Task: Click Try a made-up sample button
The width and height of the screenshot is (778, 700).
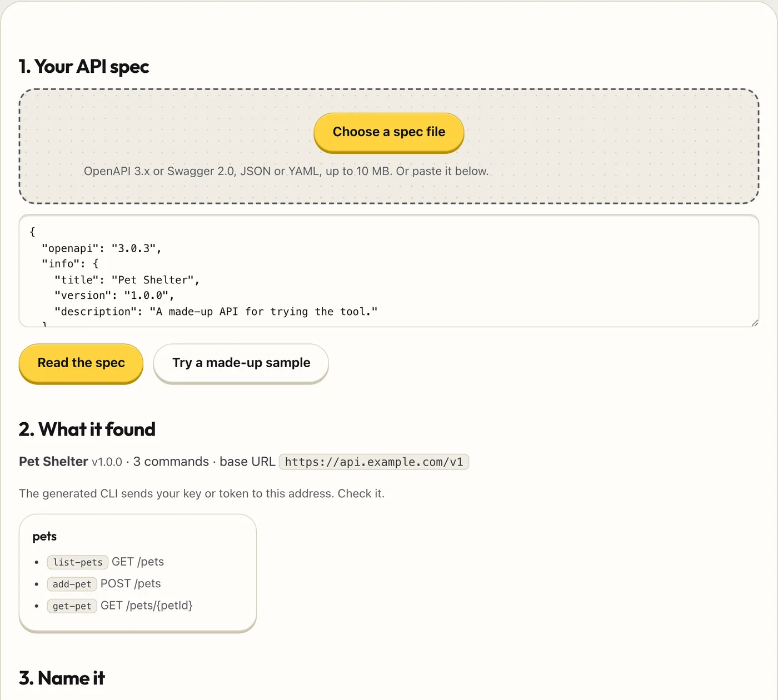Action: [x=241, y=363]
